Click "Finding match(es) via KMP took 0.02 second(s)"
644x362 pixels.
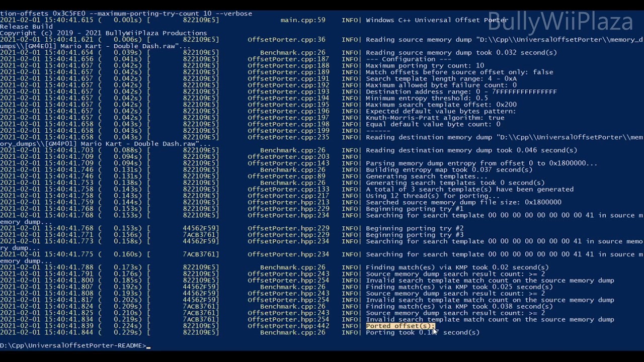coord(457,267)
